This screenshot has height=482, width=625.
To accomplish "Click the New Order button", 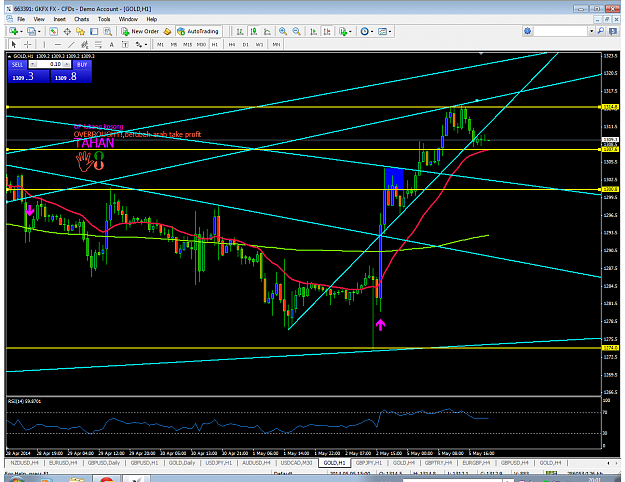I will pos(140,31).
